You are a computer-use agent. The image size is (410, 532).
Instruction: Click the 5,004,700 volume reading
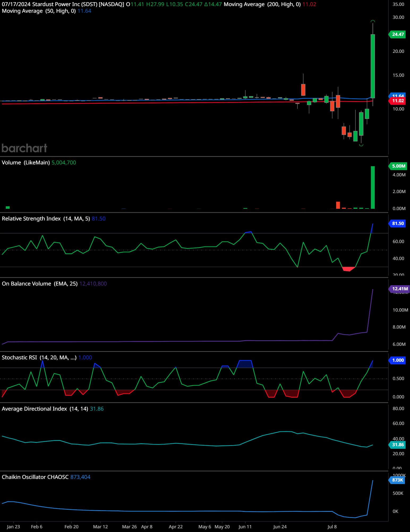tap(64, 163)
